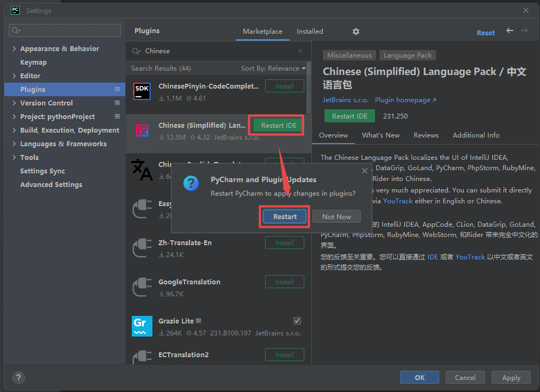The width and height of the screenshot is (540, 392).
Task: Click the Not Now button
Action: click(336, 216)
